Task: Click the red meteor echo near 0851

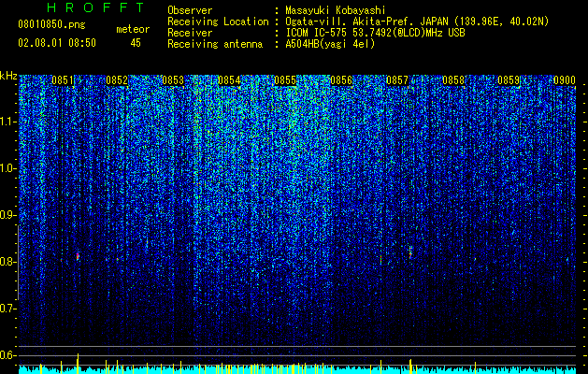Action: coord(78,256)
